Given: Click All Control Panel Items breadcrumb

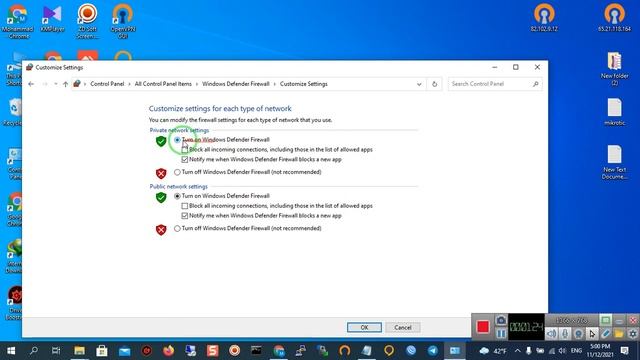Looking at the screenshot, I should click(x=163, y=84).
